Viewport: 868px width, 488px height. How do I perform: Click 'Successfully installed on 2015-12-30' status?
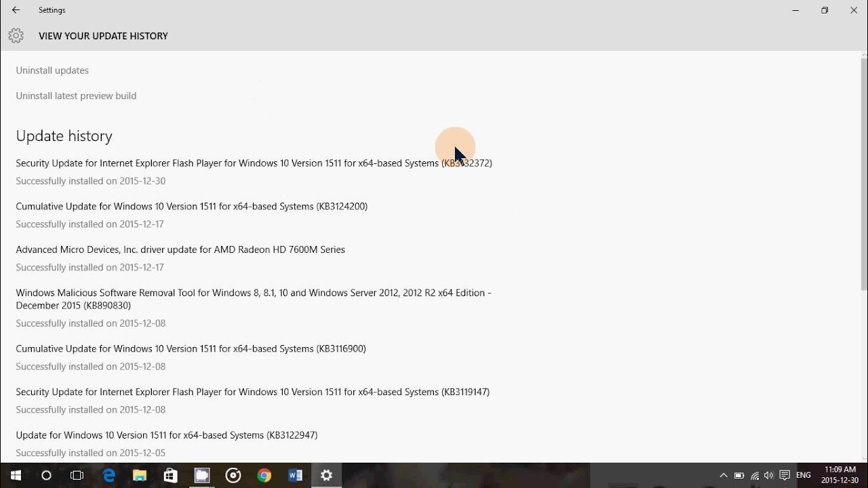point(90,181)
